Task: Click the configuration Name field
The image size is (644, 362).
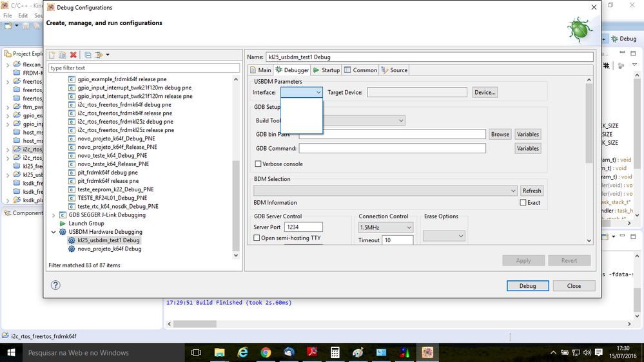Action: click(429, 57)
